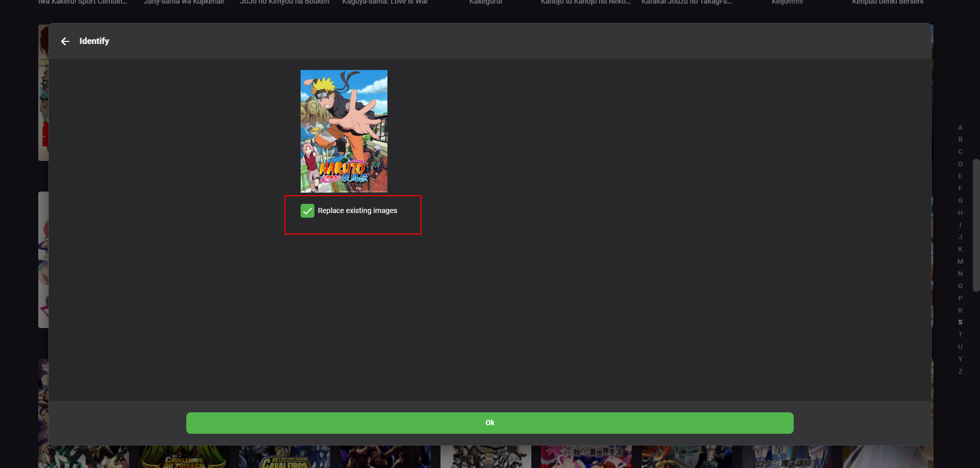Click letter I in the alphabet picker
This screenshot has width=980, height=468.
pyautogui.click(x=960, y=225)
